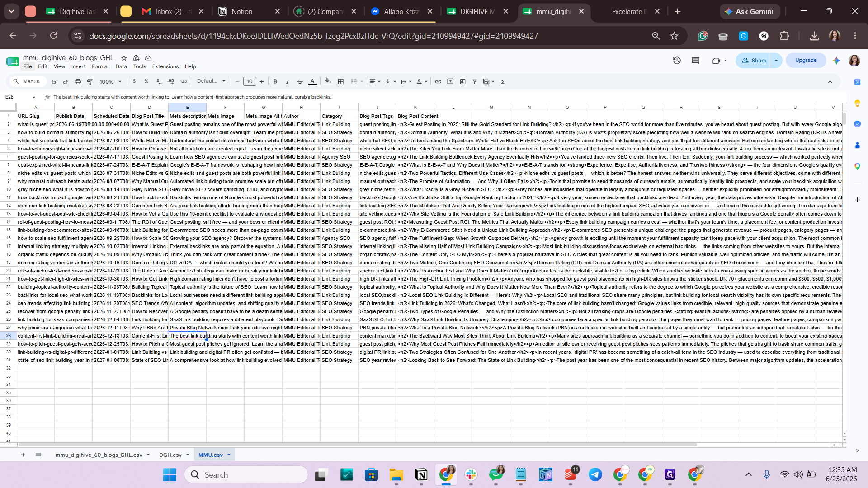Add a new sheet with plus button
The image size is (868, 488).
click(x=23, y=455)
